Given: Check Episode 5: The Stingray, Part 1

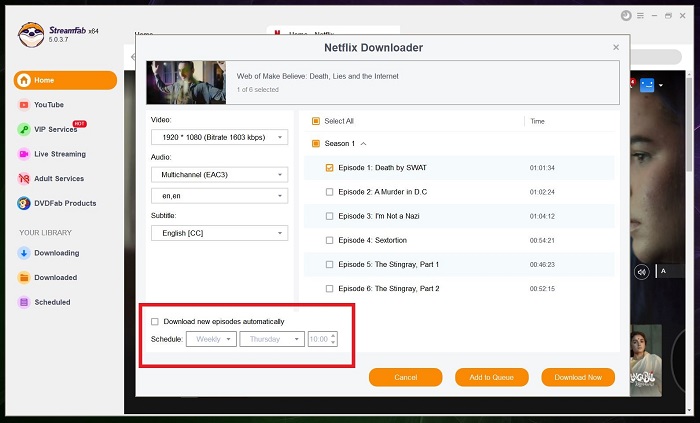Looking at the screenshot, I should 329,264.
